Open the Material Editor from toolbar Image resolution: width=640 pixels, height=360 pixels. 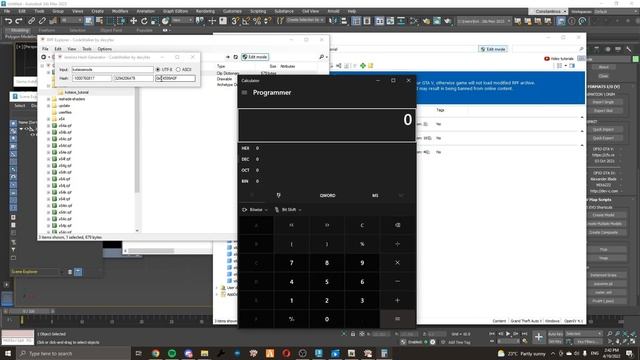[x=414, y=20]
